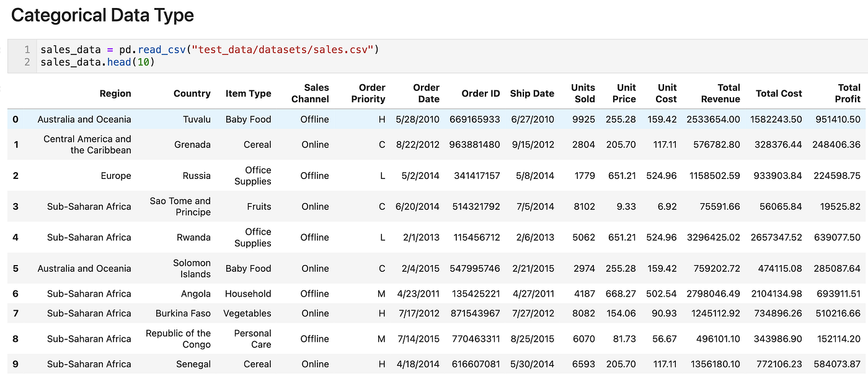Click the Grenada country cell
Image resolution: width=868 pixels, height=374 pixels.
(x=193, y=144)
